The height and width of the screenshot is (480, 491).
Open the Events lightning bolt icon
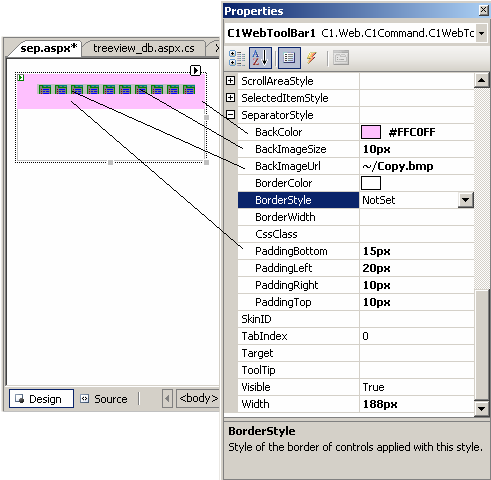(312, 58)
